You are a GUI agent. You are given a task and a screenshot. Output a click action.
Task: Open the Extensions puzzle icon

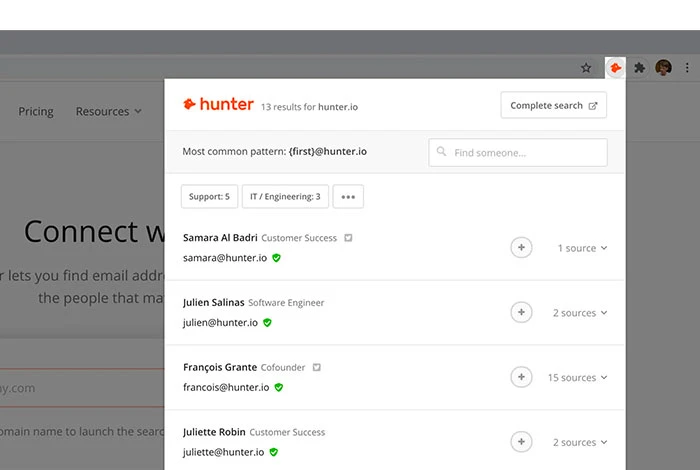coord(639,68)
